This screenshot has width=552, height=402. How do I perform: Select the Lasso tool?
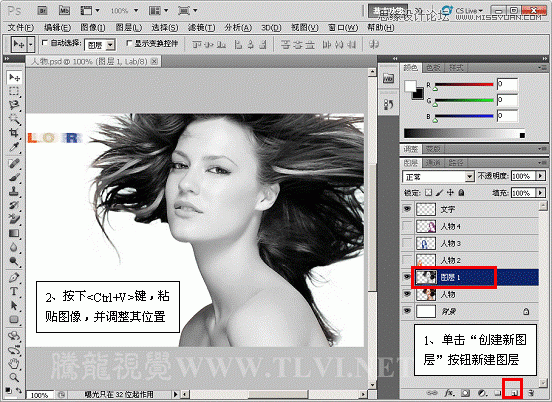tap(14, 105)
